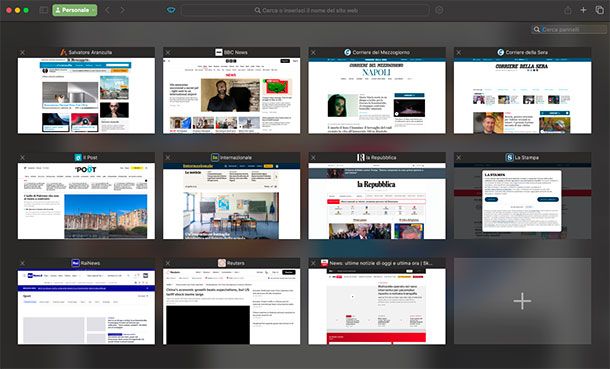Close the La Stampa tab

pos(459,157)
